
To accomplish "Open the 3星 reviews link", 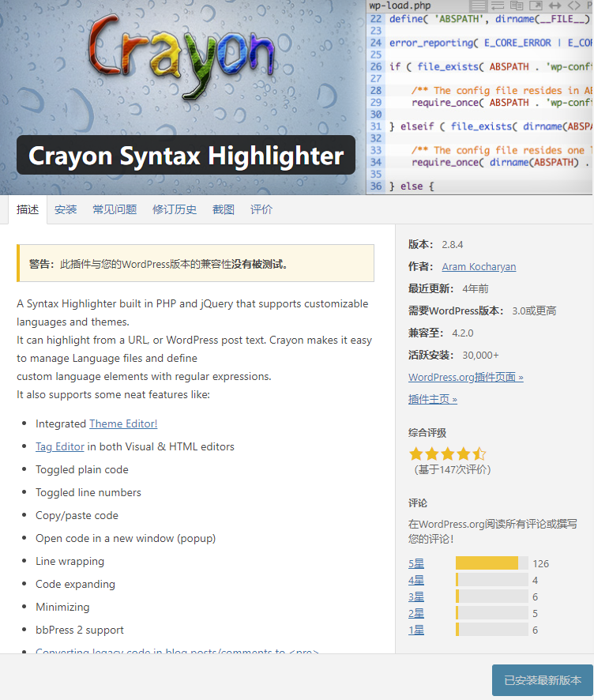I will click(416, 597).
